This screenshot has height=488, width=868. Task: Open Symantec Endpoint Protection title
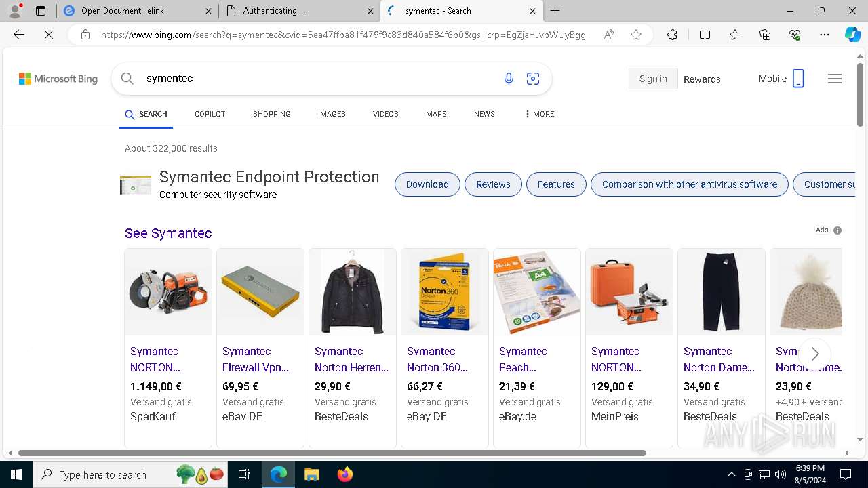click(269, 177)
